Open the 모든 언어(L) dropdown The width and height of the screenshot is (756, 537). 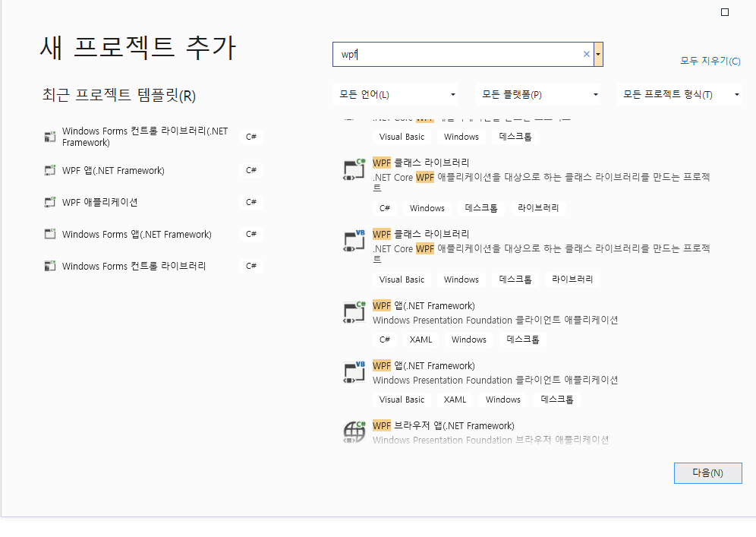coord(395,95)
